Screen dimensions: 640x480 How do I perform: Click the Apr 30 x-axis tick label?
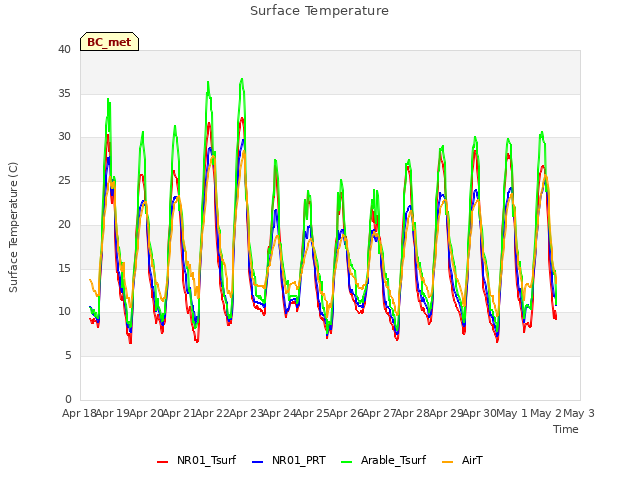(x=479, y=413)
